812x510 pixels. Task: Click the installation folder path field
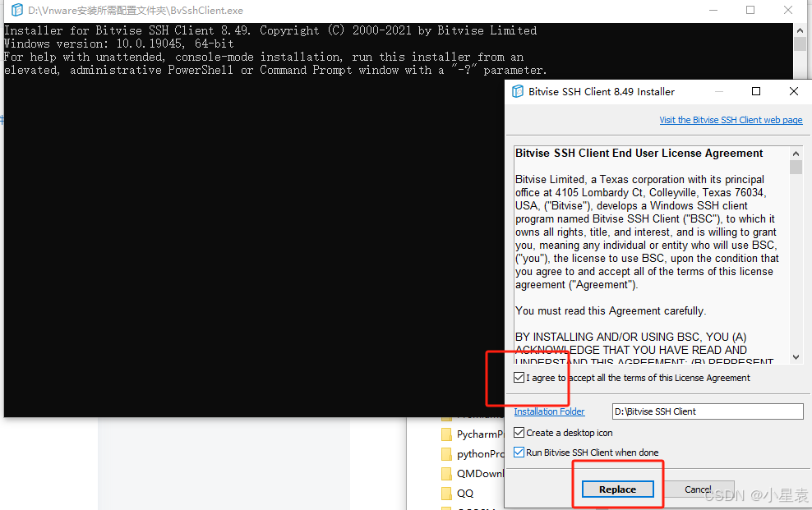click(x=708, y=411)
